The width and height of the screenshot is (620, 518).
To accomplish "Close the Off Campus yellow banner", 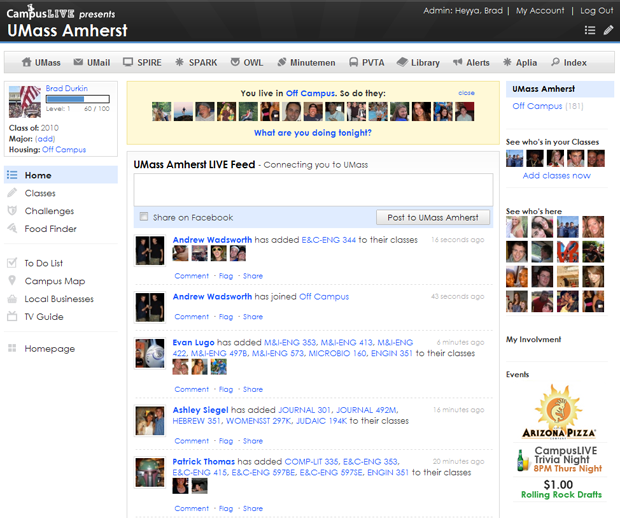I will click(x=466, y=92).
